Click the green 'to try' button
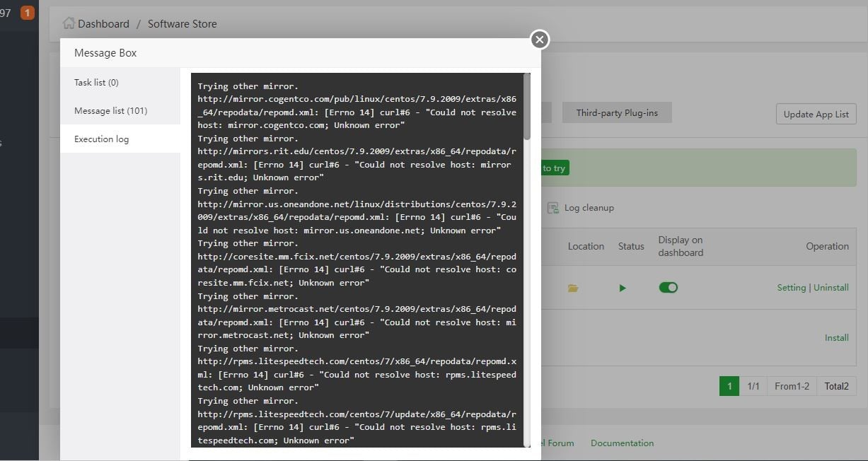 tap(554, 168)
